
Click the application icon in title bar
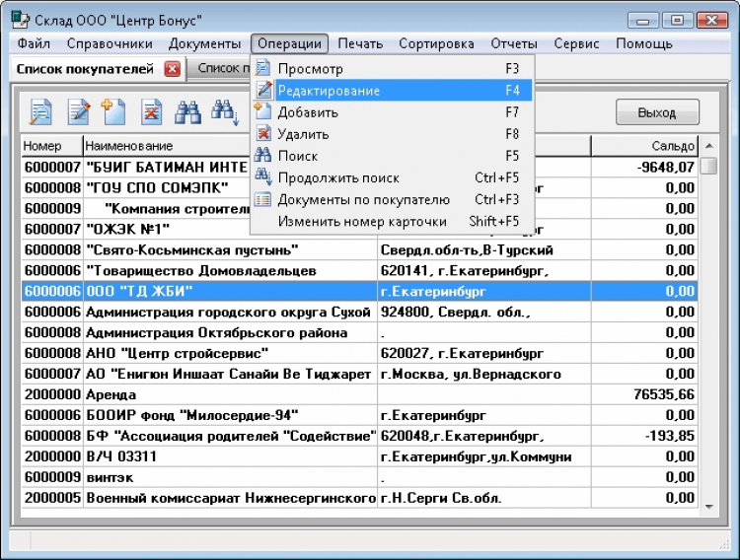click(x=20, y=21)
